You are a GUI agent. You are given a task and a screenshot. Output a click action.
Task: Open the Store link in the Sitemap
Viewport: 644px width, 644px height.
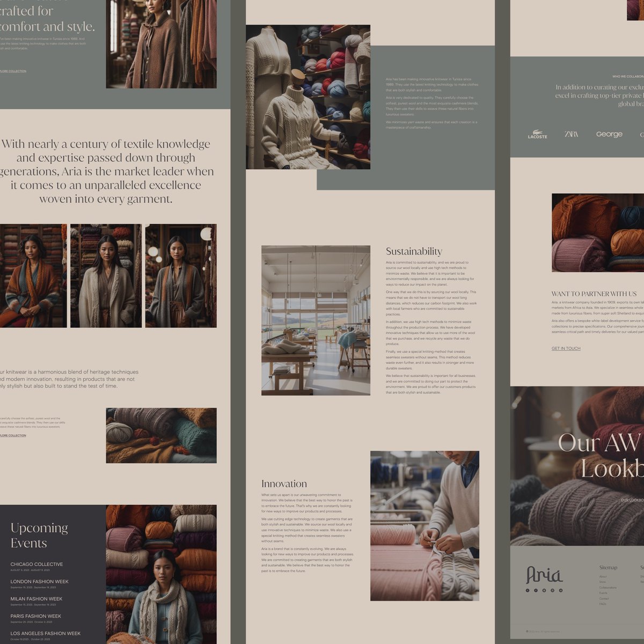click(602, 582)
